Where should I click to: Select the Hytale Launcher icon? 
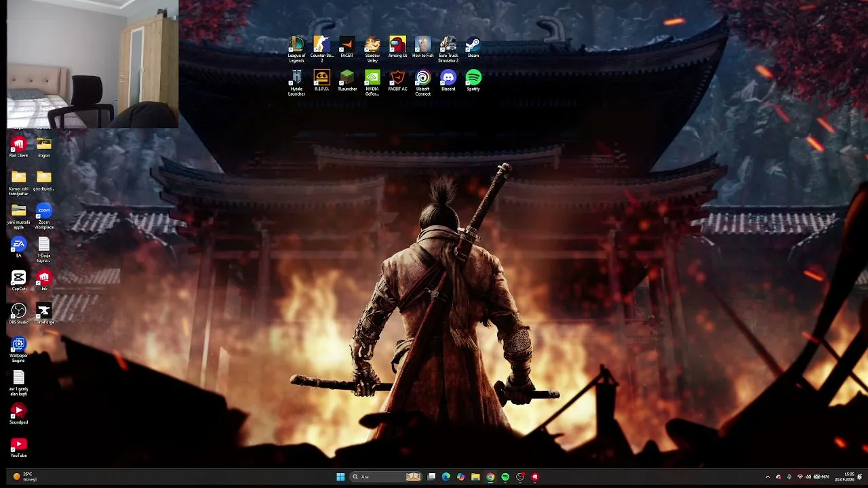coord(296,83)
